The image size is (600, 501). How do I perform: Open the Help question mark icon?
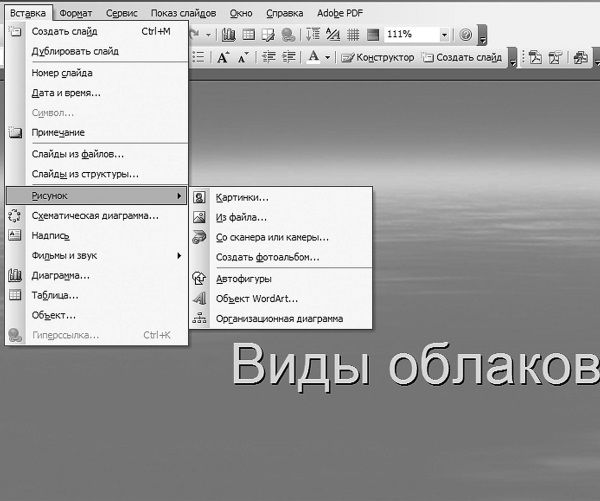coord(466,34)
